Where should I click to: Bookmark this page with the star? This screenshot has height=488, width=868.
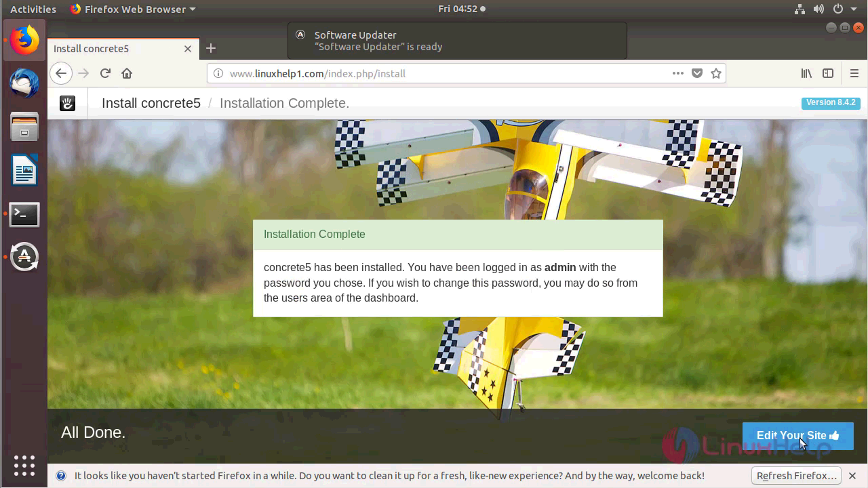click(716, 73)
